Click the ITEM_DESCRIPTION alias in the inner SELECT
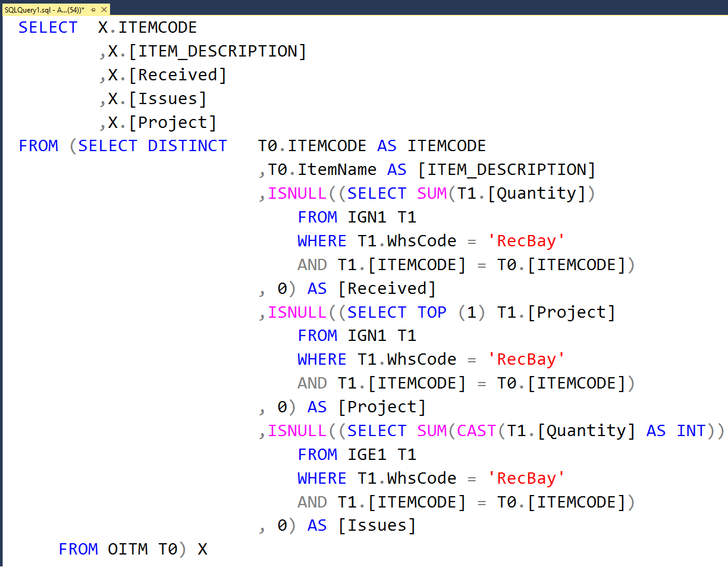 [506, 169]
